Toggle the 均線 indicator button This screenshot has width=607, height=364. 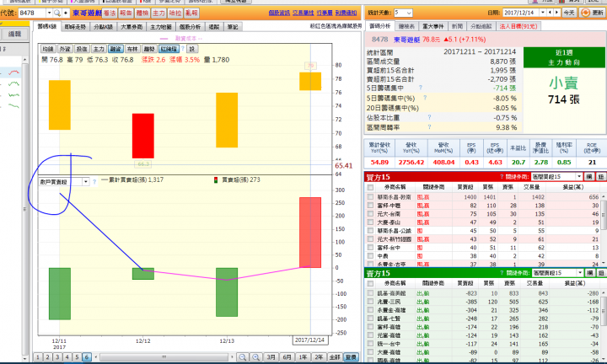[x=48, y=49]
